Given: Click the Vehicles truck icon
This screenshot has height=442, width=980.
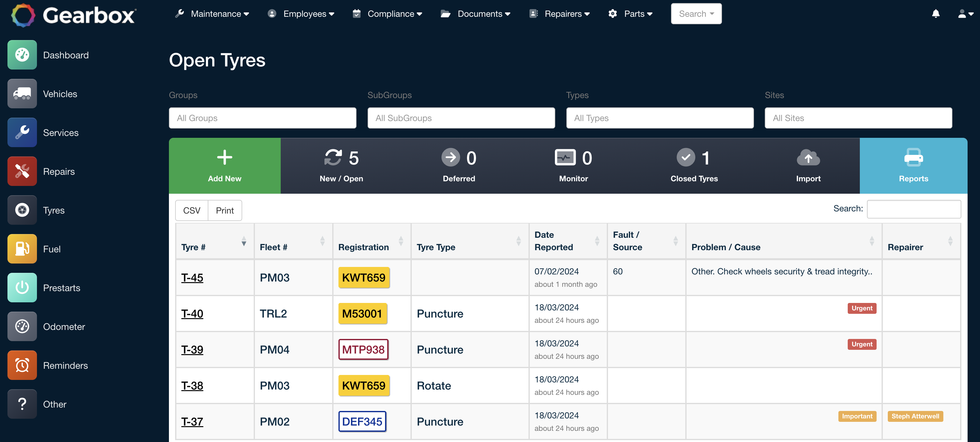Looking at the screenshot, I should (x=22, y=93).
